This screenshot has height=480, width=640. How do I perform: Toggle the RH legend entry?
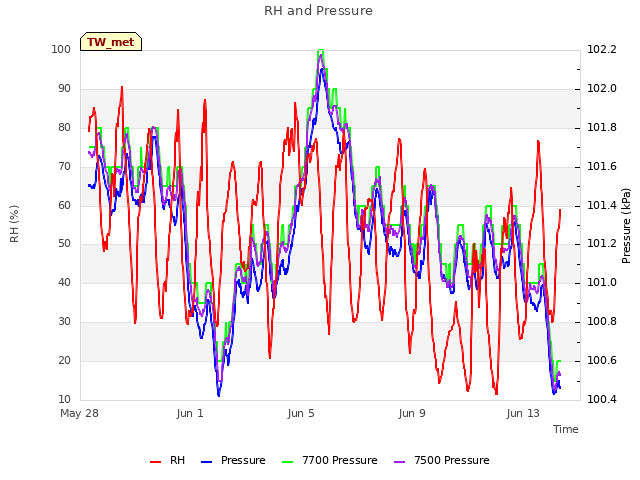click(167, 460)
